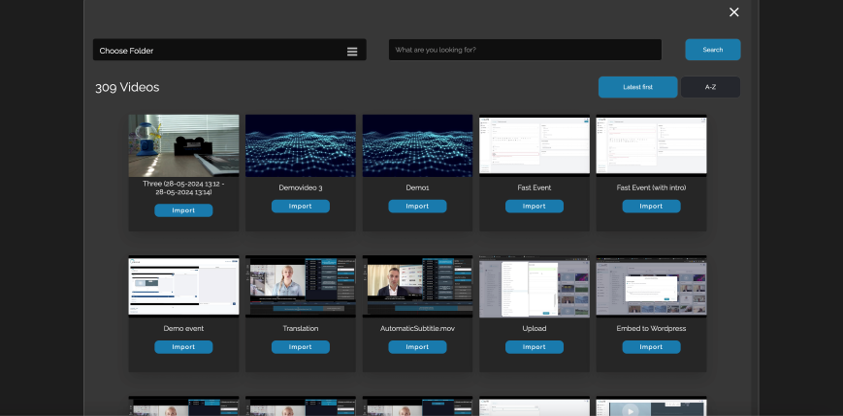Close the video import dialog

(x=734, y=12)
